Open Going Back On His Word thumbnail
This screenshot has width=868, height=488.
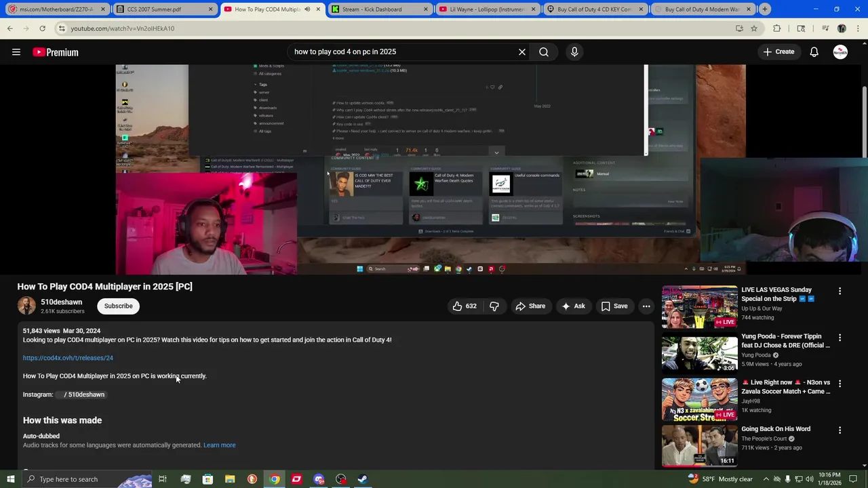[699, 446]
